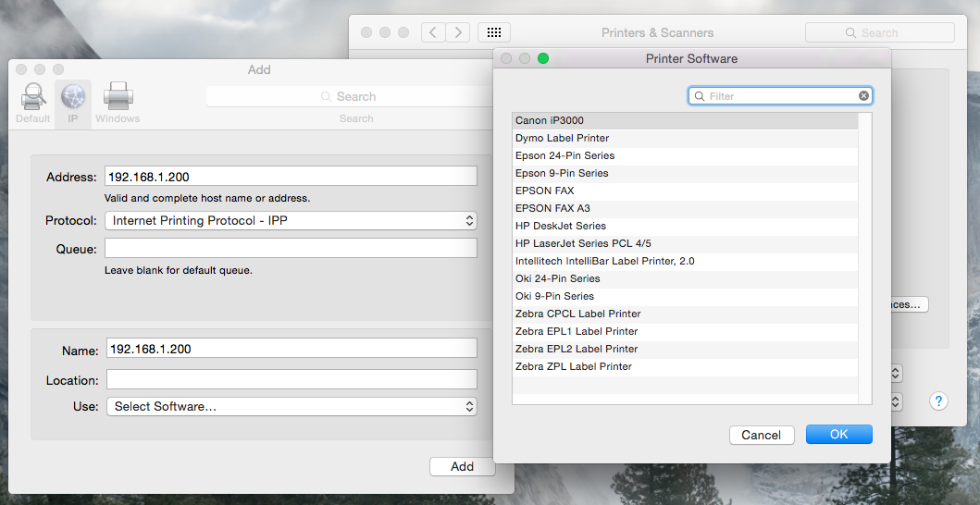Select Dymo Label Printer
980x505 pixels.
(685, 138)
